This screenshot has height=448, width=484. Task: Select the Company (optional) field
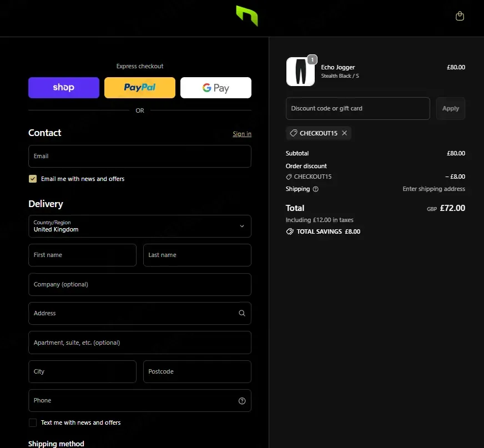140,284
